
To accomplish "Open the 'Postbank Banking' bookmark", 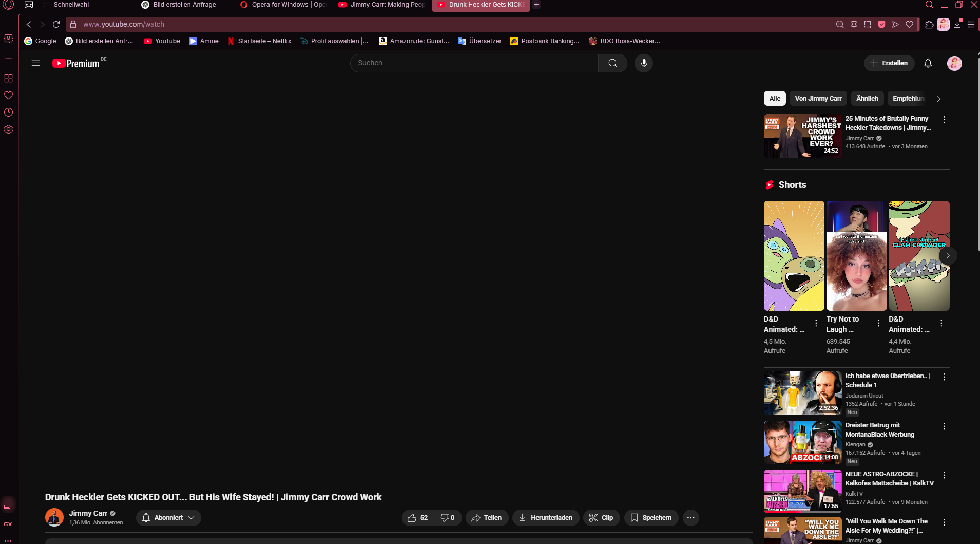I will pyautogui.click(x=545, y=41).
